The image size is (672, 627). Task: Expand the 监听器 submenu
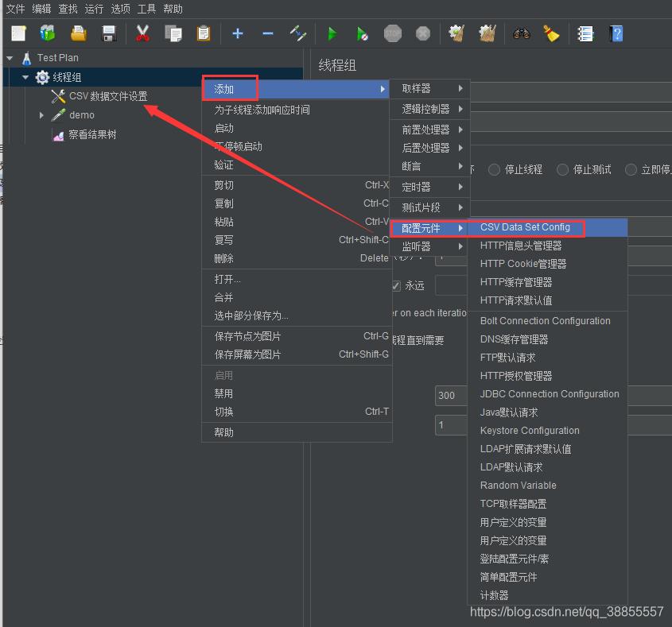429,246
